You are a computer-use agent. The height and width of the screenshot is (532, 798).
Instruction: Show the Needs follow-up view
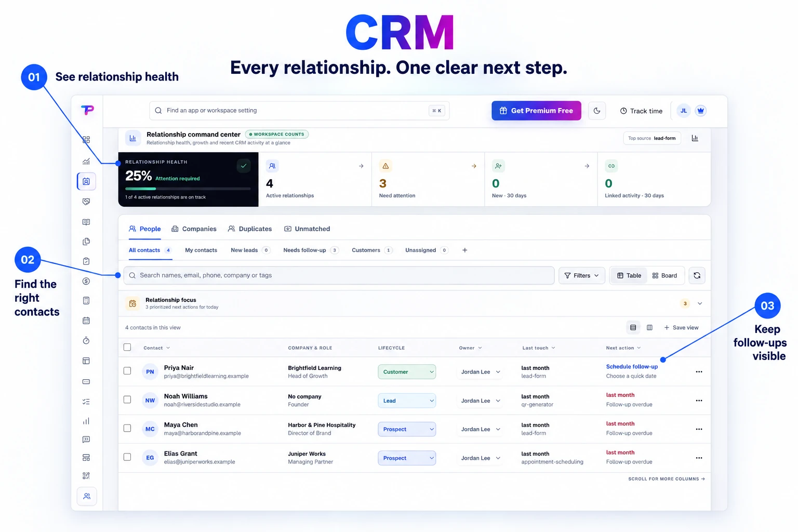tap(311, 250)
